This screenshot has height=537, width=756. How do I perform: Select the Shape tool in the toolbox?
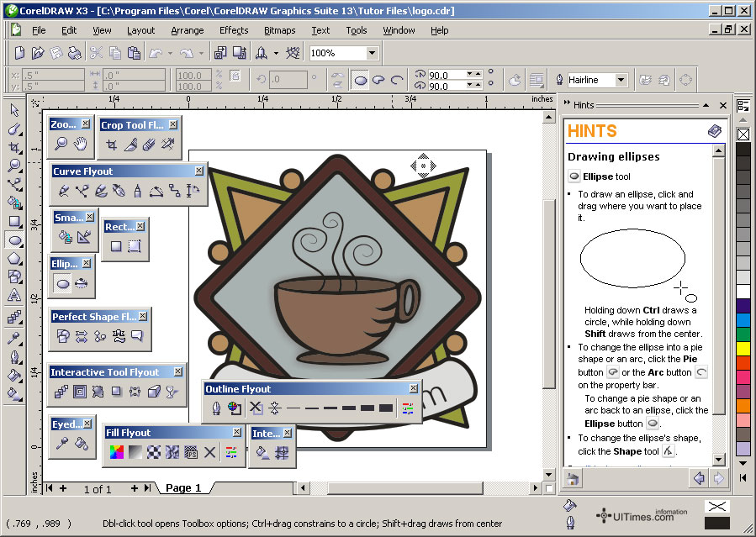tap(14, 129)
